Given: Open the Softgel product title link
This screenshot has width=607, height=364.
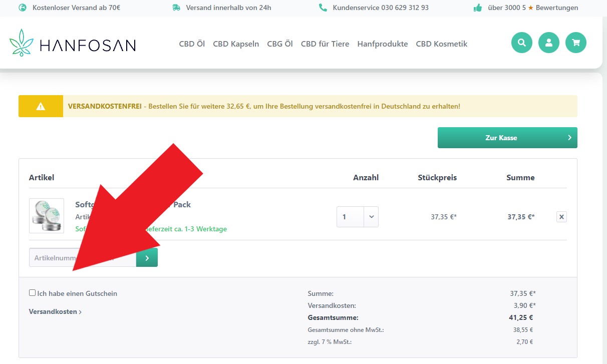Looking at the screenshot, I should [133, 204].
